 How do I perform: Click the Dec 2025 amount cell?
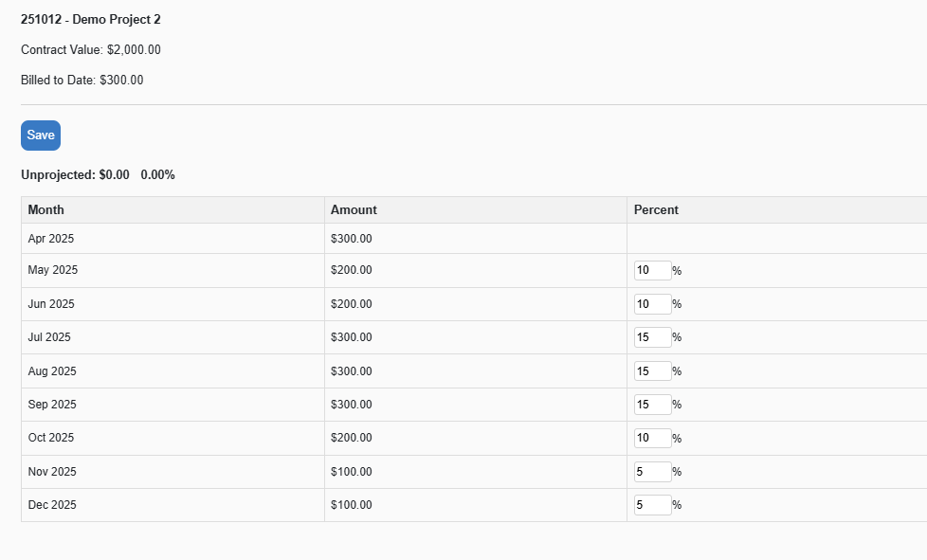[352, 505]
